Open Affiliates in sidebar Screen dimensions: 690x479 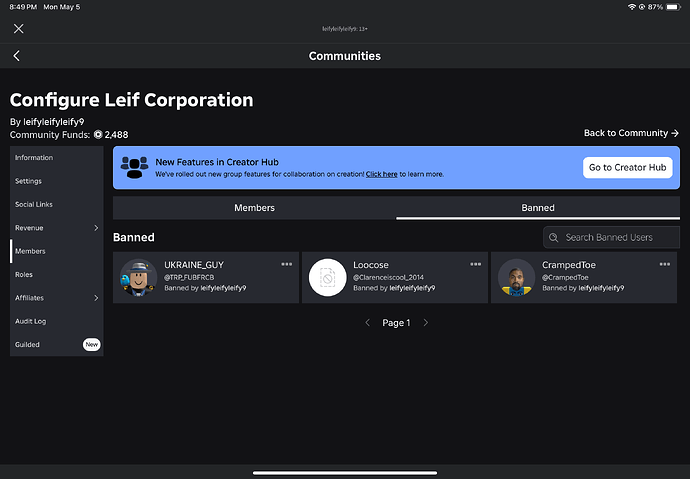pyautogui.click(x=57, y=298)
